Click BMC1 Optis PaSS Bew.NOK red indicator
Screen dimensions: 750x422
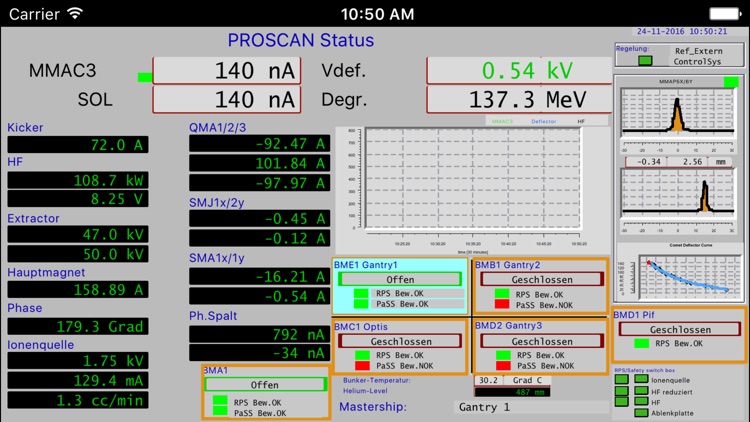click(x=362, y=366)
